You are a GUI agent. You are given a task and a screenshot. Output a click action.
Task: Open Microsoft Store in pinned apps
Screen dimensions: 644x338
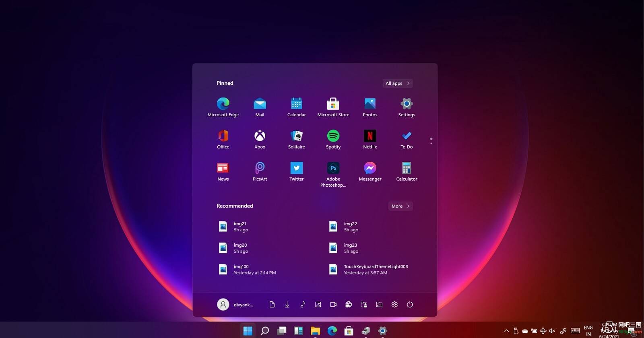click(x=333, y=107)
